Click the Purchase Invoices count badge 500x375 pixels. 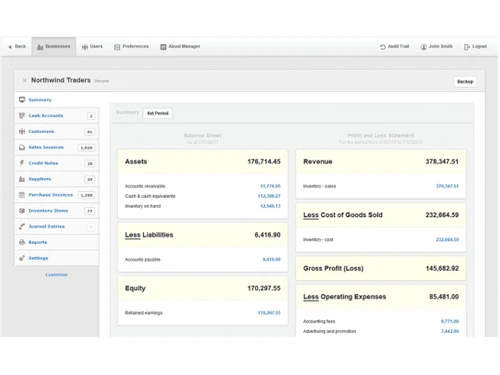(86, 195)
